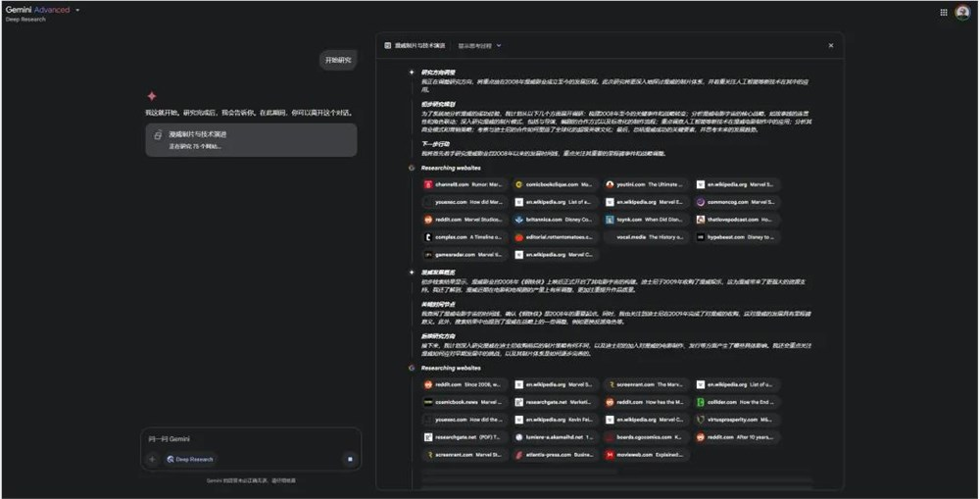980x499 pixels.
Task: Toggle the Deep Research chip
Action: pyautogui.click(x=191, y=459)
